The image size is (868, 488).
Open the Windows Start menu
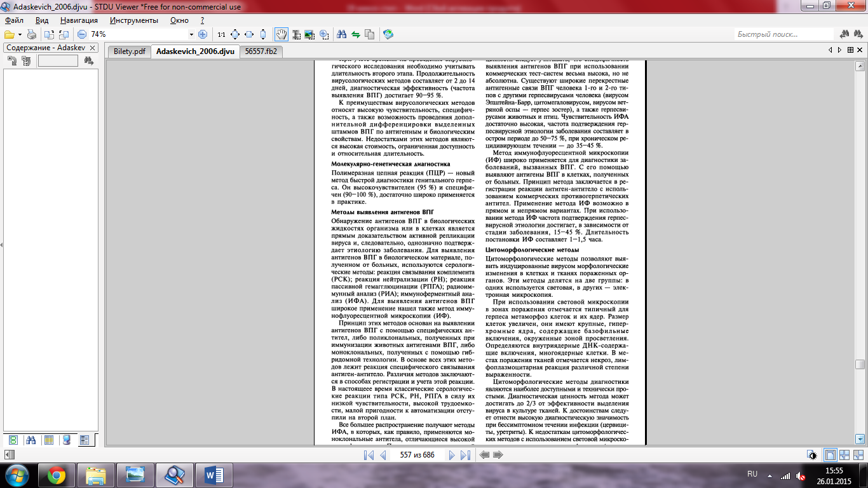(x=17, y=475)
